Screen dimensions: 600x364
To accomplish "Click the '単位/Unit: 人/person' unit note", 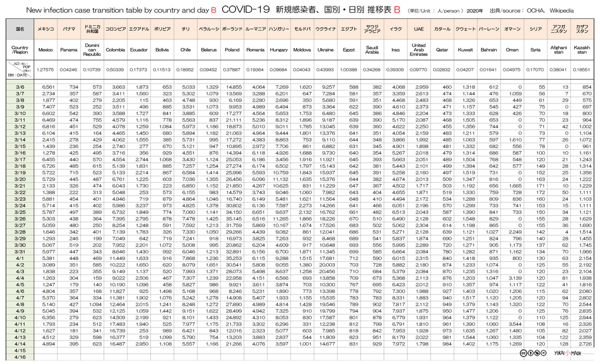I will coord(436,10).
